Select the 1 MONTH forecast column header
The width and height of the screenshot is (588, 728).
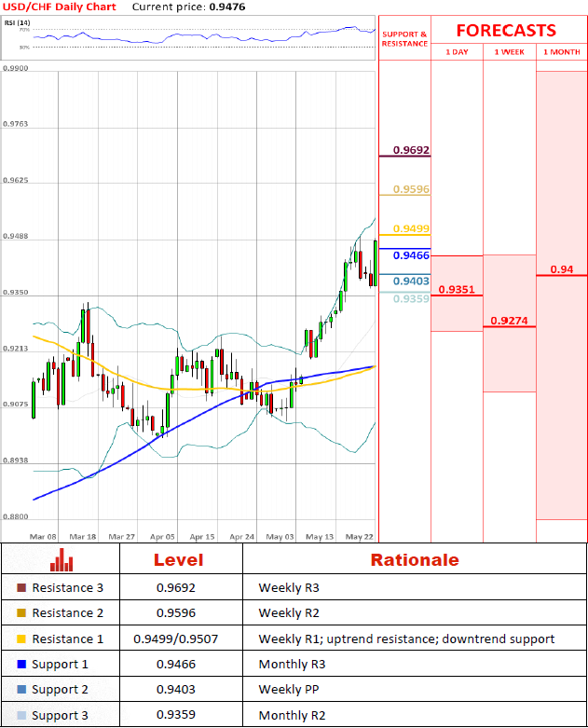[x=562, y=52]
